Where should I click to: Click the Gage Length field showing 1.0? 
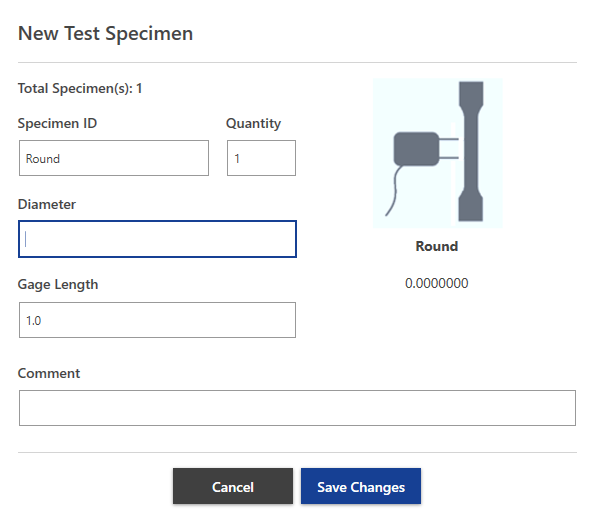[x=158, y=320]
